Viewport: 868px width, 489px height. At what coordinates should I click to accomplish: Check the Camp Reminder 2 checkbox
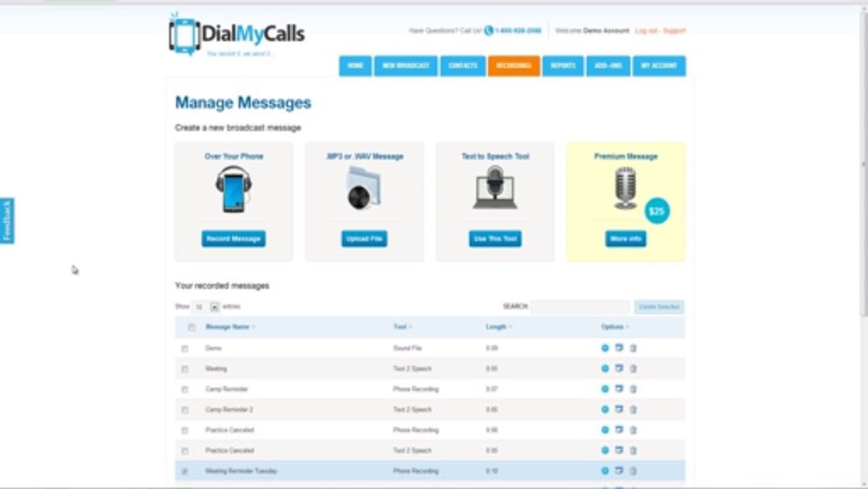(185, 410)
